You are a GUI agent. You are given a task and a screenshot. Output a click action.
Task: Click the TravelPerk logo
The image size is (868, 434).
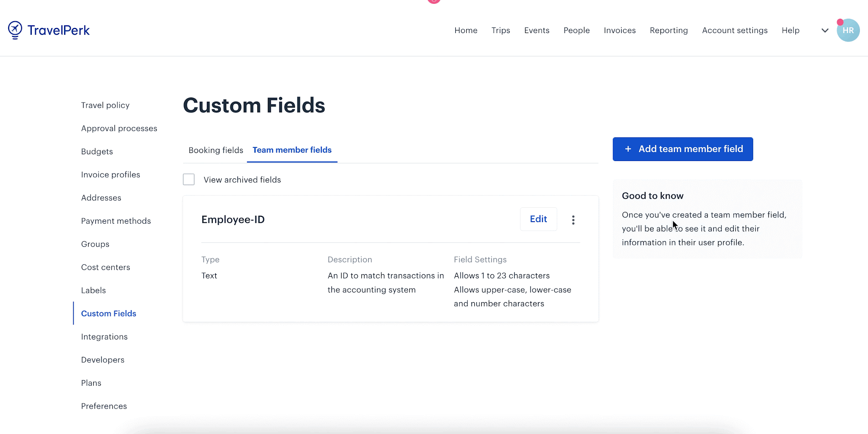49,30
